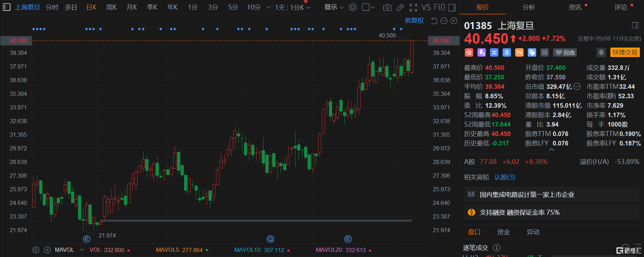The width and height of the screenshot is (644, 257).
Task: Open the quote layout list icon
Action: [x=635, y=25]
